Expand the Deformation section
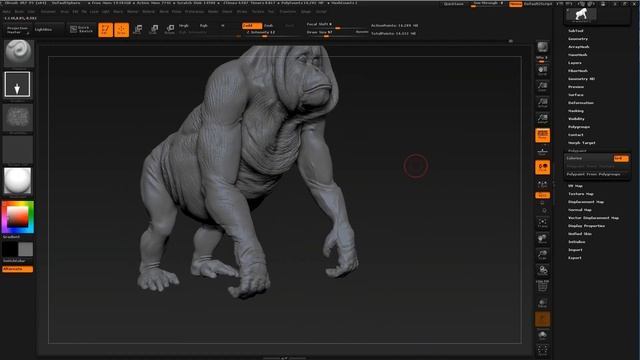 click(581, 103)
